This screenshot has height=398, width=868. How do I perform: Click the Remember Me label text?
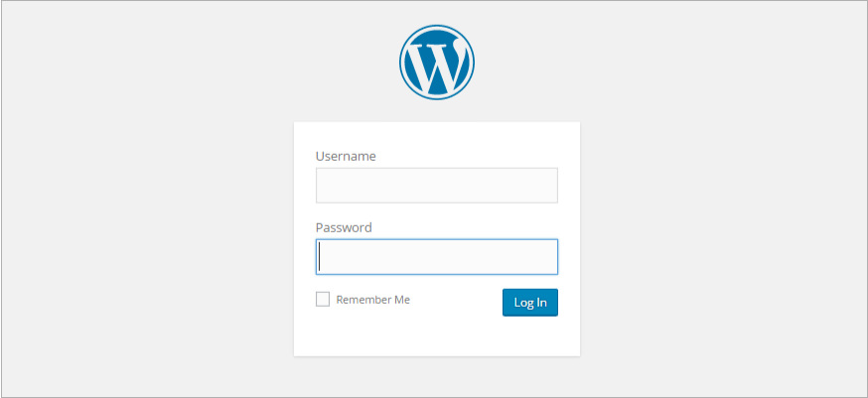(373, 300)
